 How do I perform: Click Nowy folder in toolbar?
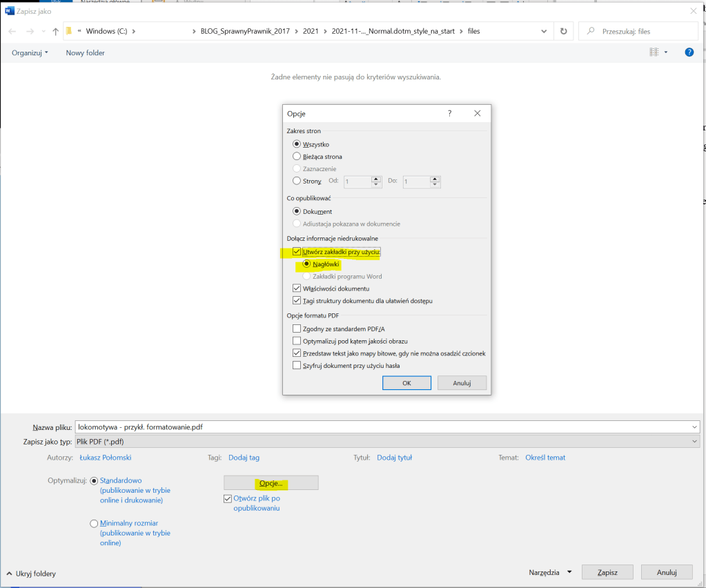85,52
